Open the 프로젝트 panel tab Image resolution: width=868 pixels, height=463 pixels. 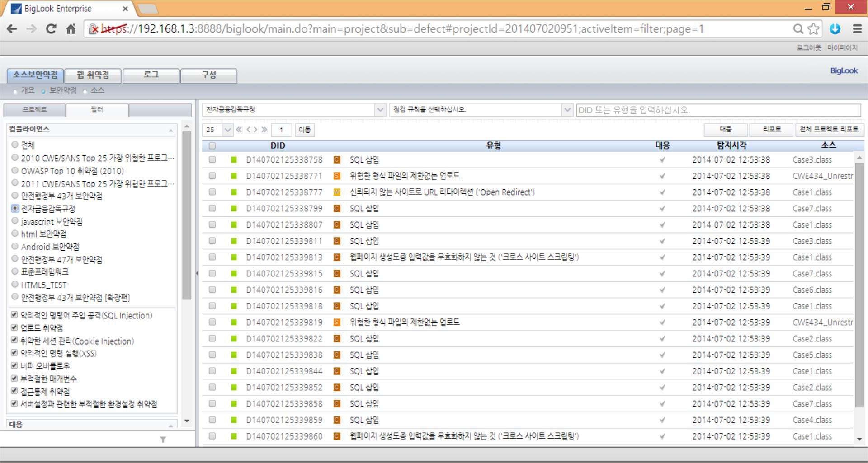[x=35, y=110]
